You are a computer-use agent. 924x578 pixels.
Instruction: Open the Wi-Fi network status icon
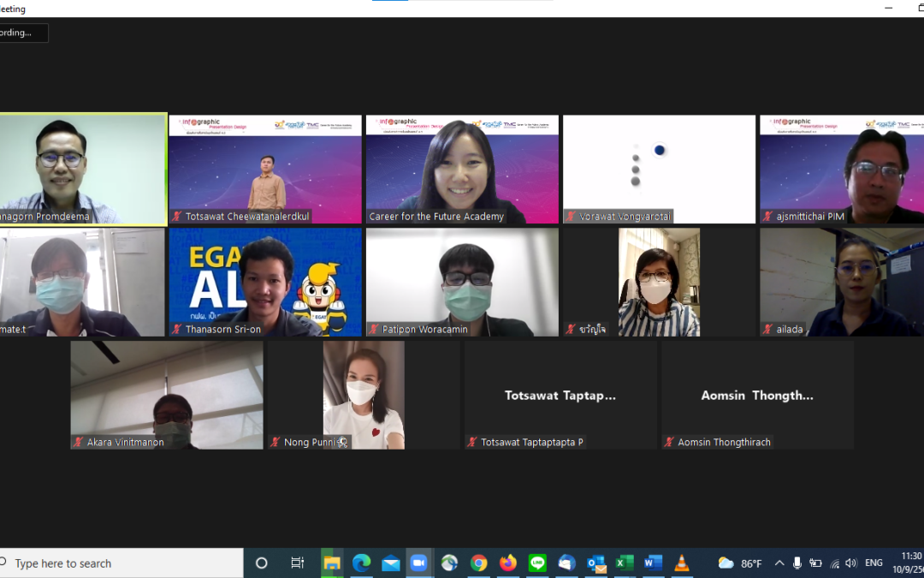[834, 563]
